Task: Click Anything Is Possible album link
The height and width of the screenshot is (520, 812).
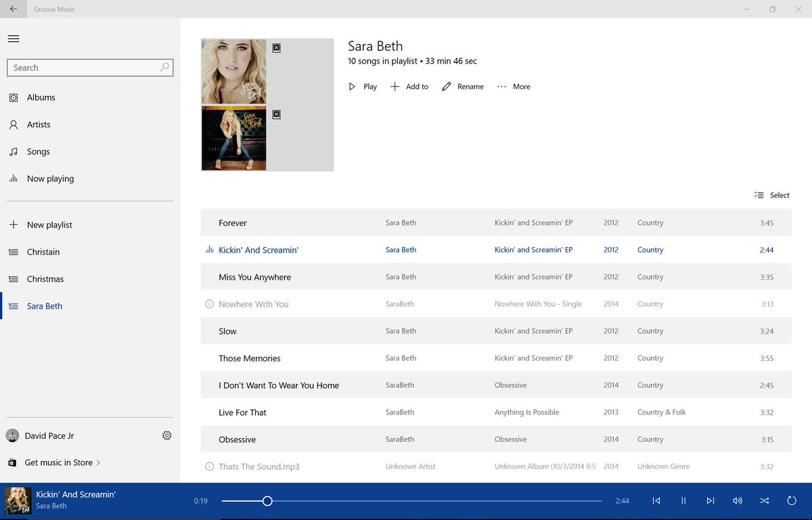Action: [x=526, y=412]
